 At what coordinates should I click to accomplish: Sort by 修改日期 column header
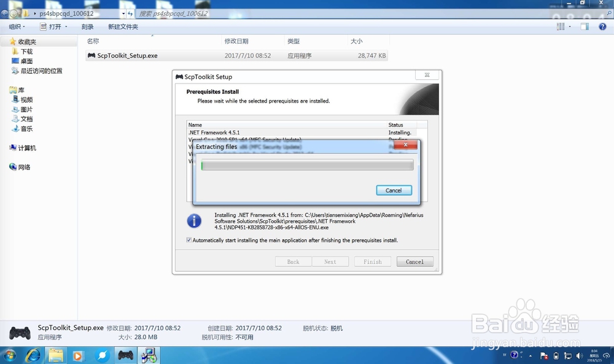pos(236,41)
